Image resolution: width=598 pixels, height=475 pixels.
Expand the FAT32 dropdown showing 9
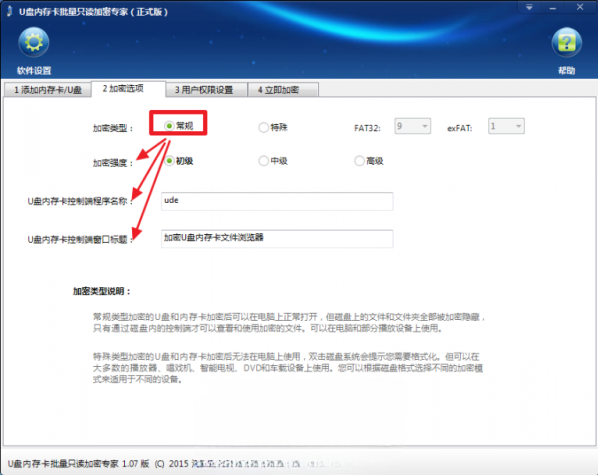point(413,126)
